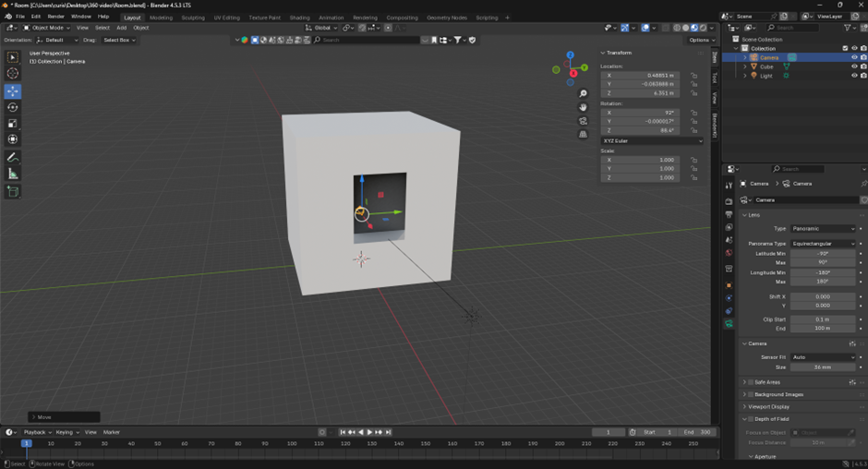Expand the Light item in the outliner
The image size is (868, 469).
745,76
